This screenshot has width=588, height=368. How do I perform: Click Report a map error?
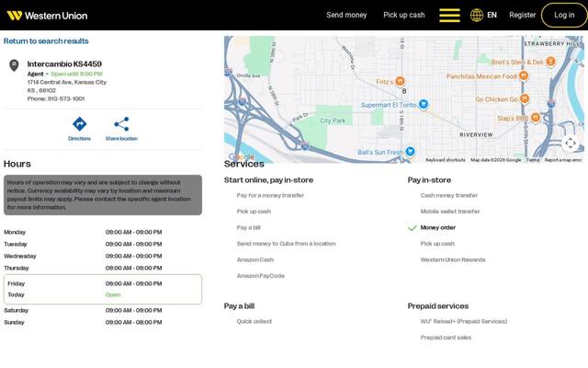(563, 160)
